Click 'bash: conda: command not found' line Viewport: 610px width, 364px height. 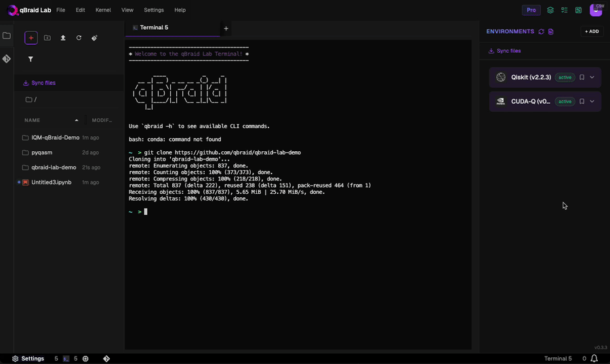click(x=175, y=139)
